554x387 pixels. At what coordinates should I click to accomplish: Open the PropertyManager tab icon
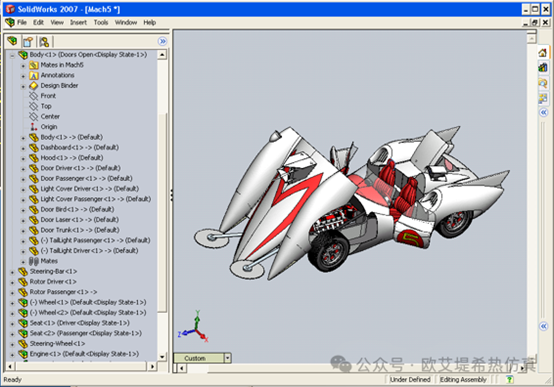tap(28, 42)
